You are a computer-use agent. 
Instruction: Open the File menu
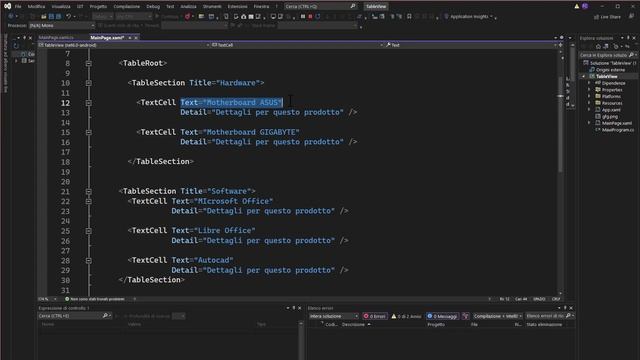18,7
